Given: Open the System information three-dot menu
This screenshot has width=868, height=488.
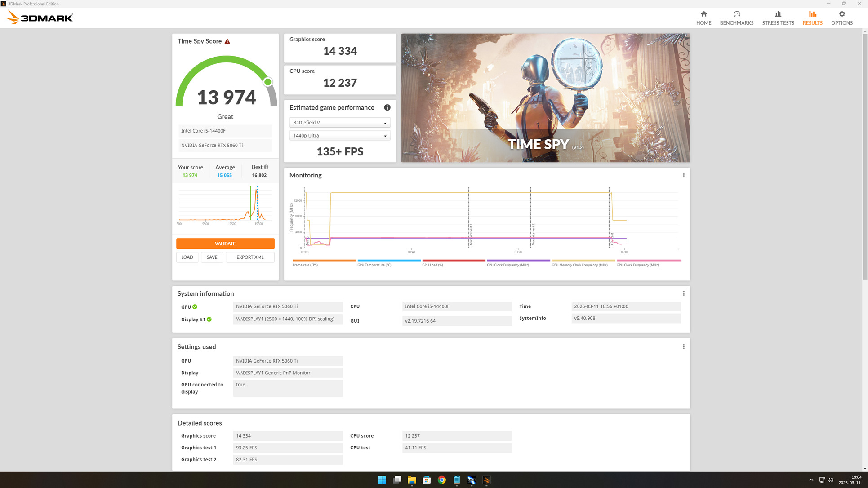Looking at the screenshot, I should click(x=684, y=293).
